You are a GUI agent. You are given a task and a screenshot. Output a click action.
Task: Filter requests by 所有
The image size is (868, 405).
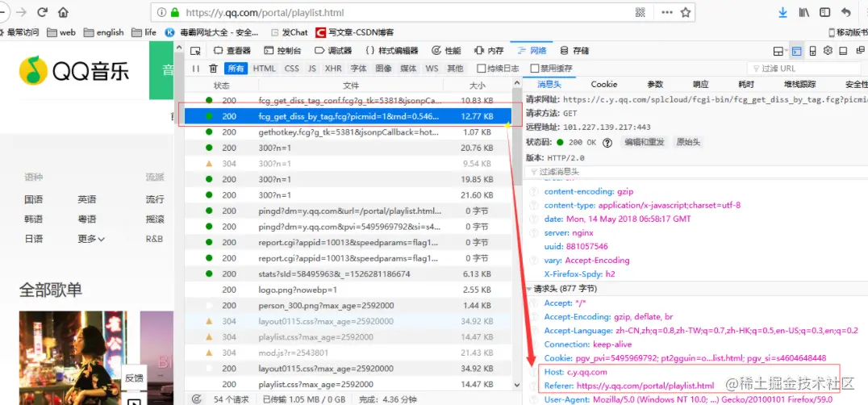tap(236, 69)
